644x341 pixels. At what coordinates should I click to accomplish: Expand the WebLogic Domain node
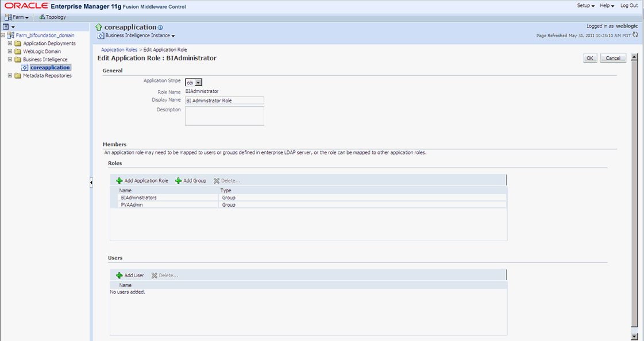[10, 51]
